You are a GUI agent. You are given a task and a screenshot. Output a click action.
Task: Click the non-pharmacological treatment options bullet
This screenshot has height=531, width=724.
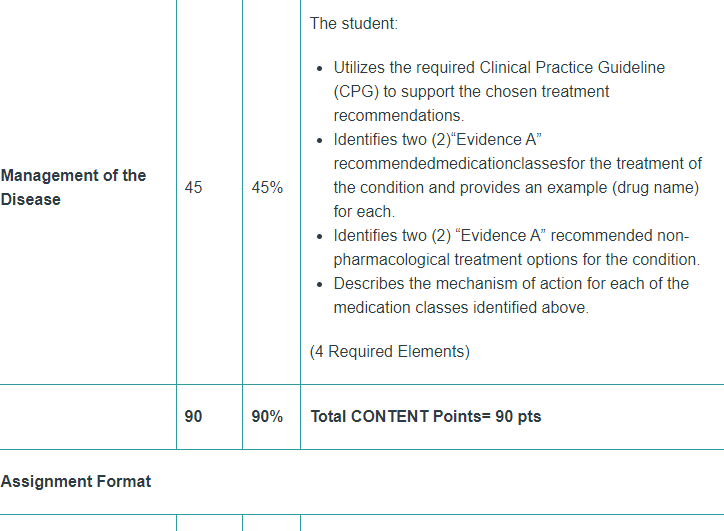517,247
